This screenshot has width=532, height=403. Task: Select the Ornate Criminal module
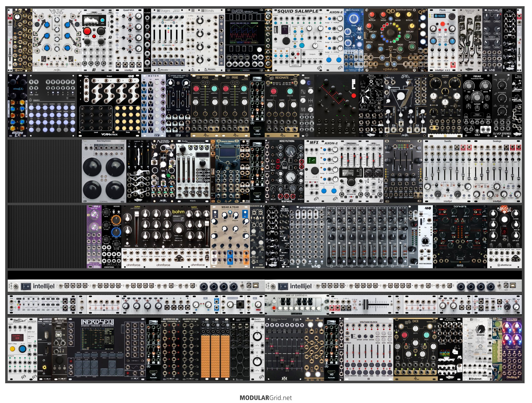point(227,171)
